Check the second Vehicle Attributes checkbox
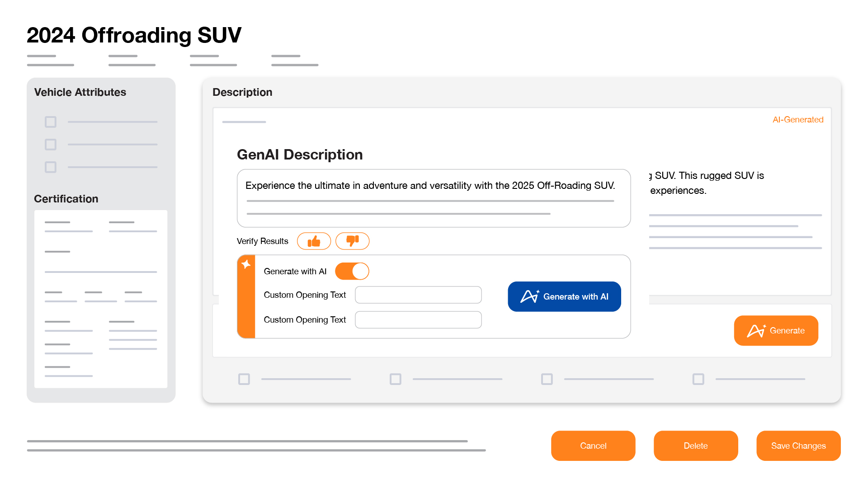868x488 pixels. point(51,145)
